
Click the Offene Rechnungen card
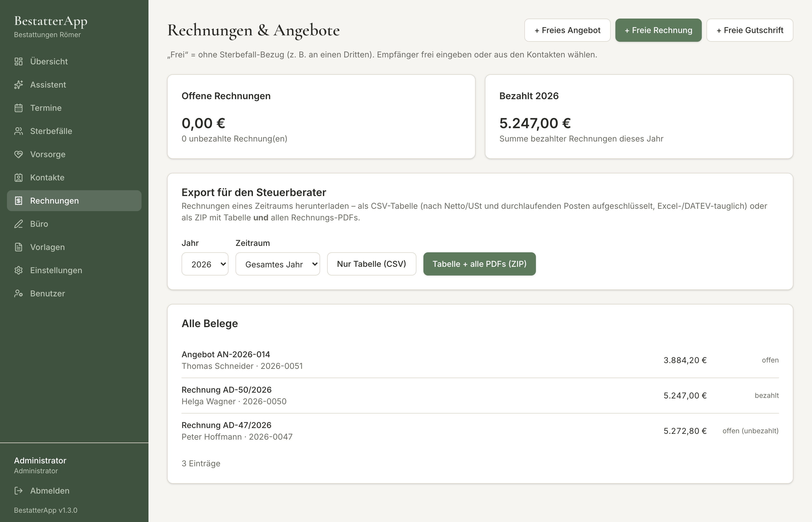[x=321, y=117]
